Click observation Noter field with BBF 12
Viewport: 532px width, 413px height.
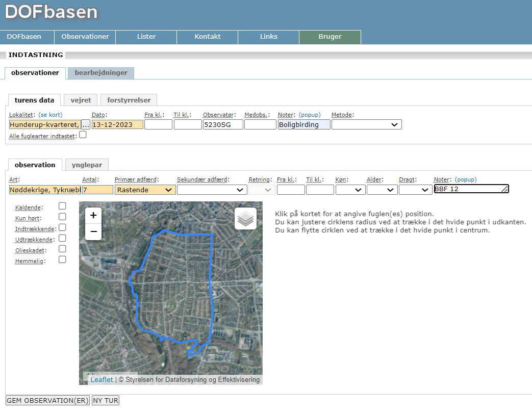tap(472, 189)
